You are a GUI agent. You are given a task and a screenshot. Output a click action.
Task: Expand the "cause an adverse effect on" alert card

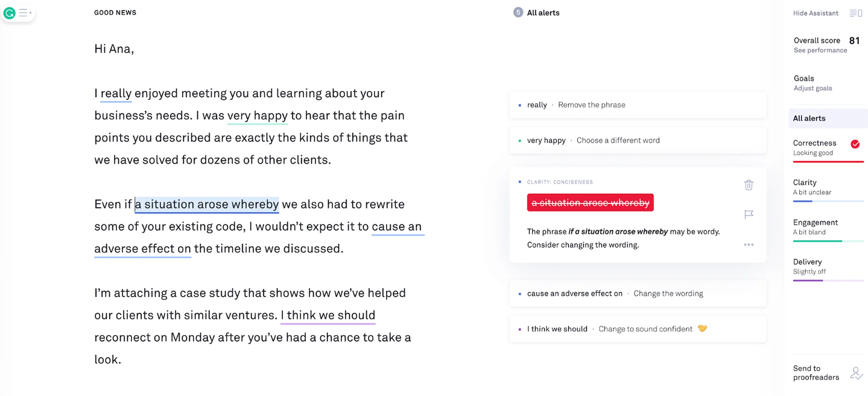click(638, 294)
